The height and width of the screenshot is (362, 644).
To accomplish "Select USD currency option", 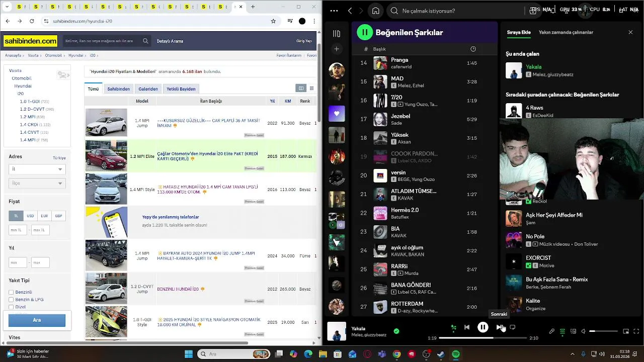I will (x=30, y=216).
